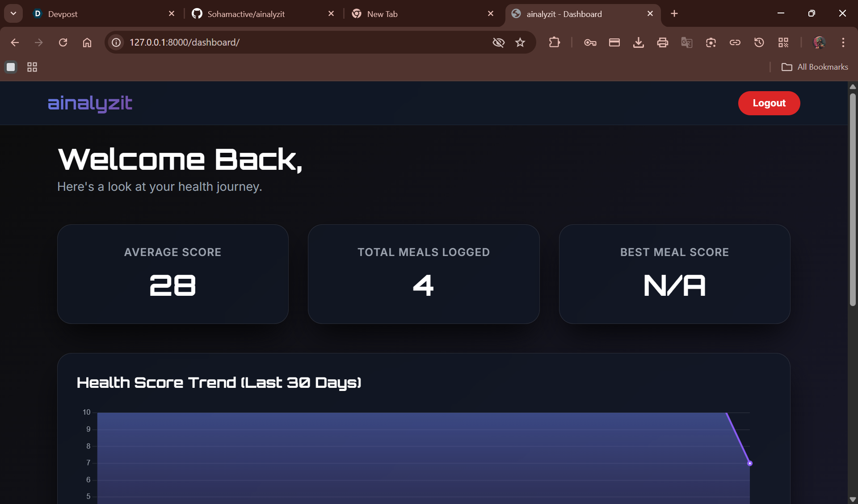Open Chrome three-dot menu
This screenshot has width=858, height=504.
(843, 42)
